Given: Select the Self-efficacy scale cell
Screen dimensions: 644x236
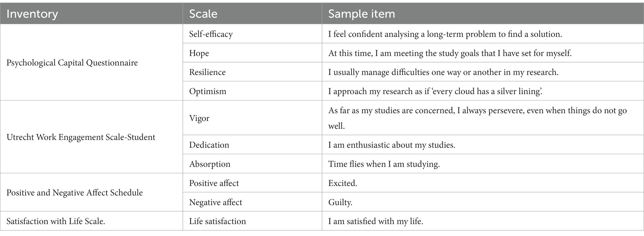Looking at the screenshot, I should tap(252, 34).
